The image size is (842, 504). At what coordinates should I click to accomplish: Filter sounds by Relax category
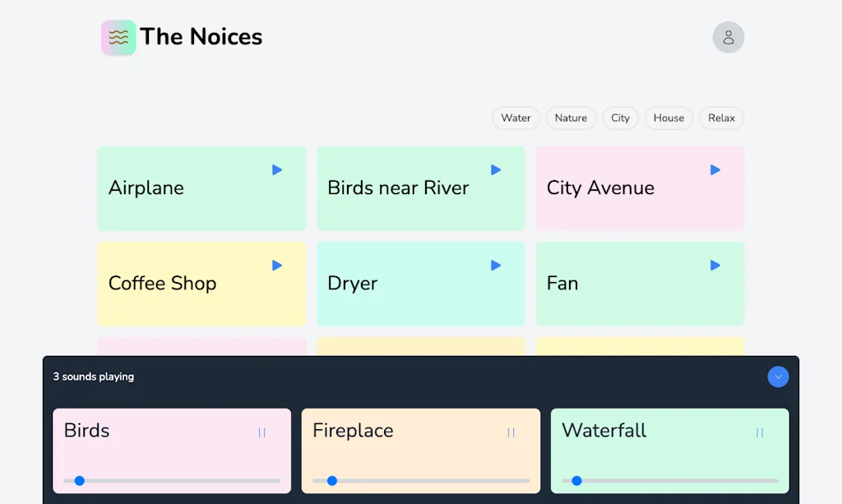(x=721, y=118)
